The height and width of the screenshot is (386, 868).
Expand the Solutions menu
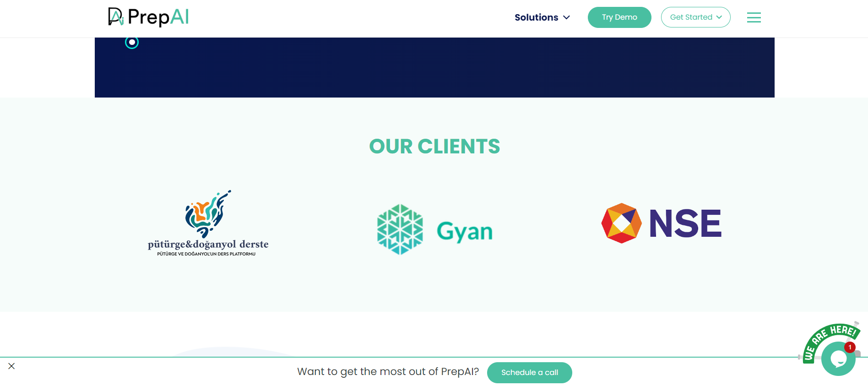pos(542,17)
